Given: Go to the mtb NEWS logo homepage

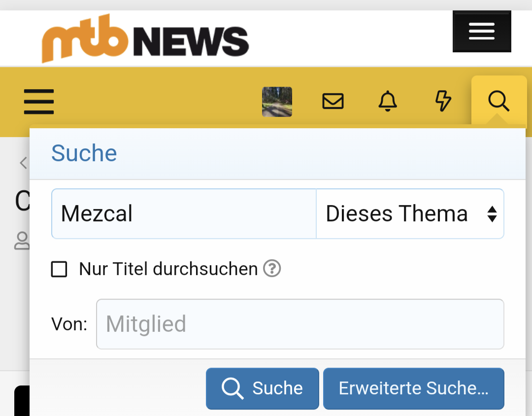Looking at the screenshot, I should 145,38.
